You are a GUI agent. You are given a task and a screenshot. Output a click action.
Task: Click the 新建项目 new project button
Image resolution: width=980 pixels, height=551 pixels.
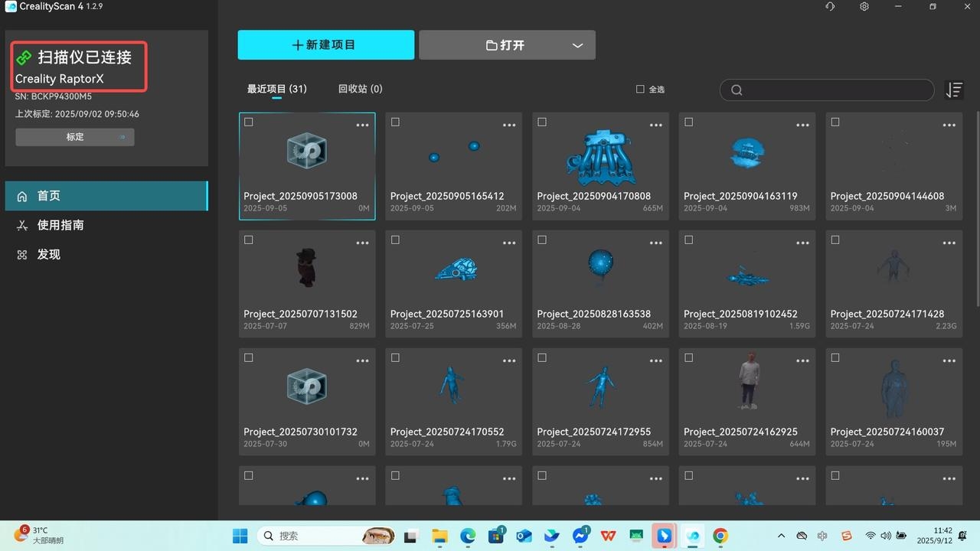pyautogui.click(x=325, y=45)
